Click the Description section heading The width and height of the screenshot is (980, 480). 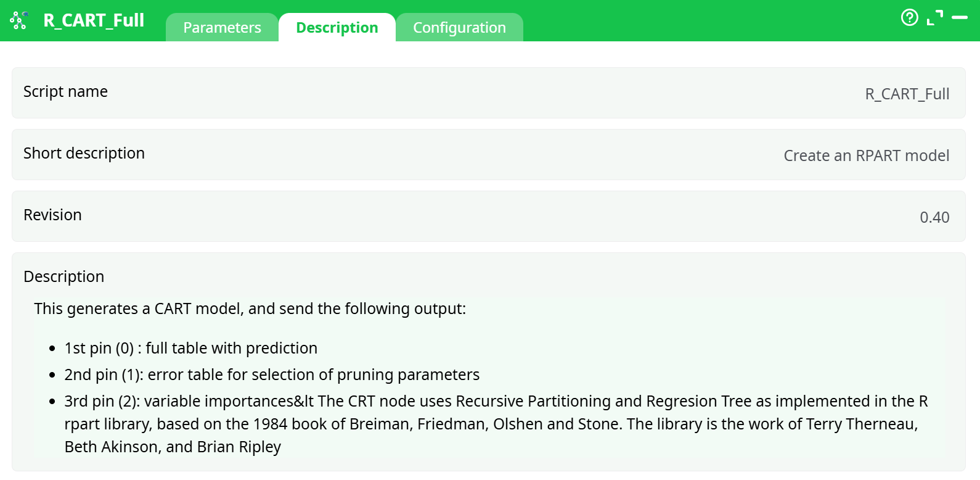[63, 277]
